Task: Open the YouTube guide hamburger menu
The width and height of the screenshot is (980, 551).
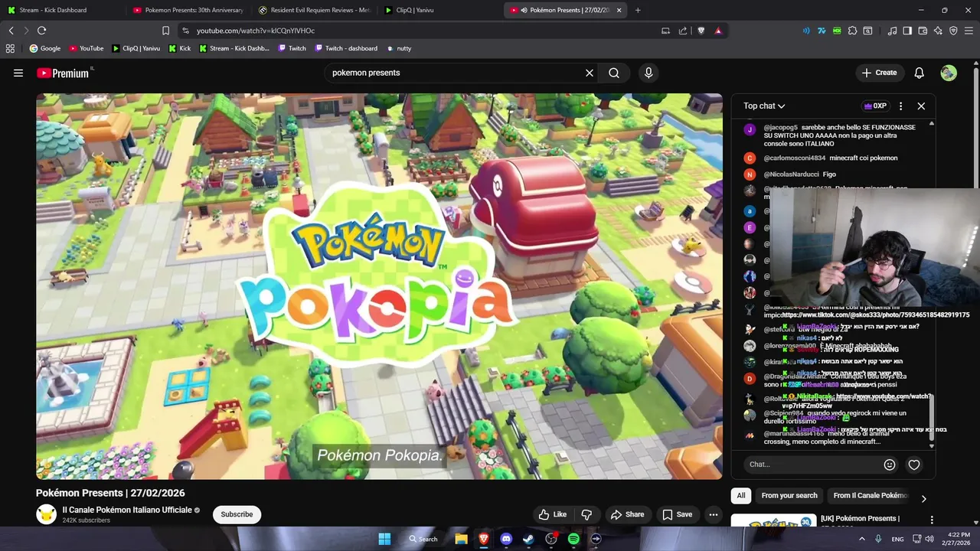Action: (x=18, y=73)
